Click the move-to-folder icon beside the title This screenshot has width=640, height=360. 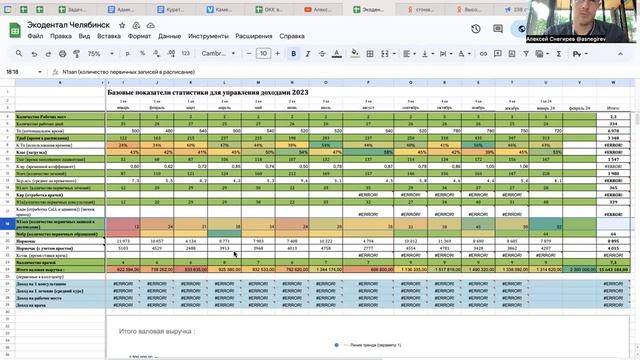point(136,25)
